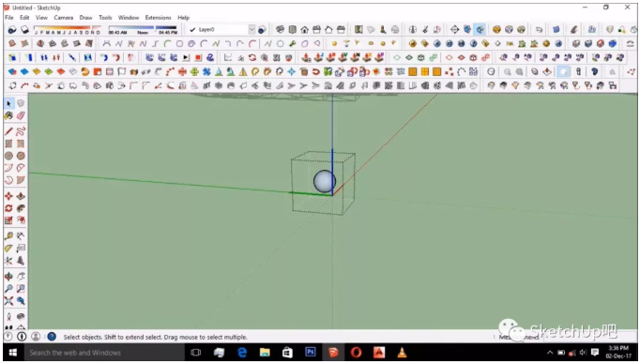
Task: Select the Line pencil tool
Action: click(8, 131)
